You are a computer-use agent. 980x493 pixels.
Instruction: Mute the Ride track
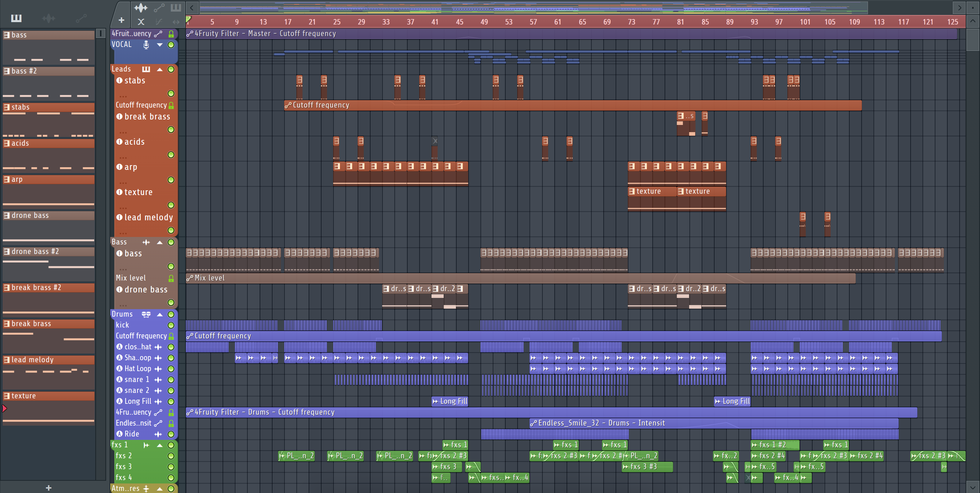click(x=171, y=434)
